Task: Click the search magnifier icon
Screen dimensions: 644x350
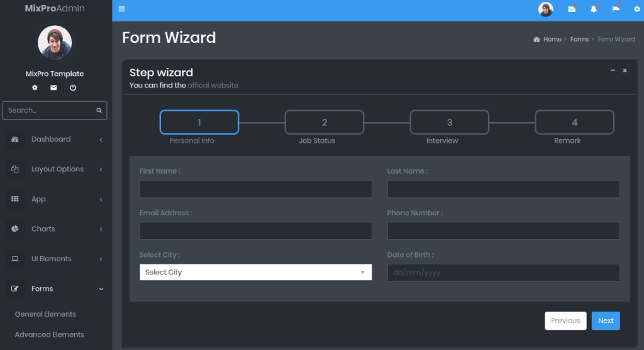Action: (x=99, y=110)
